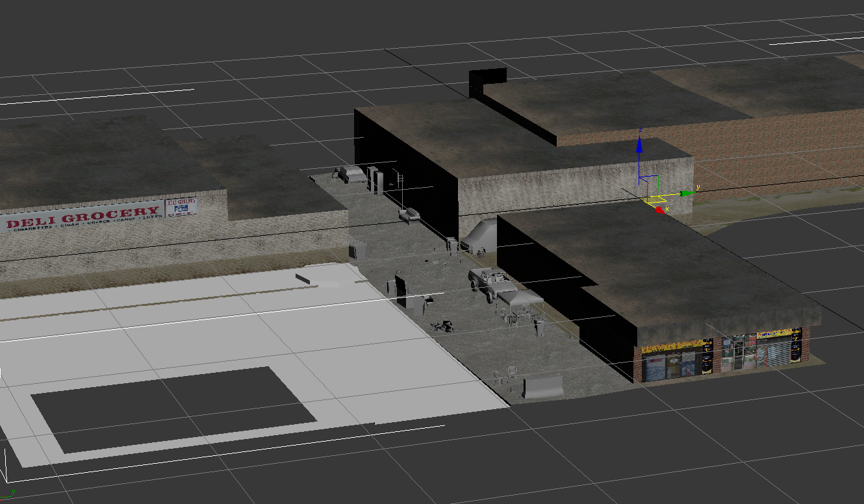Click the green Y-axis gizmo arrow
The image size is (864, 504).
(685, 193)
